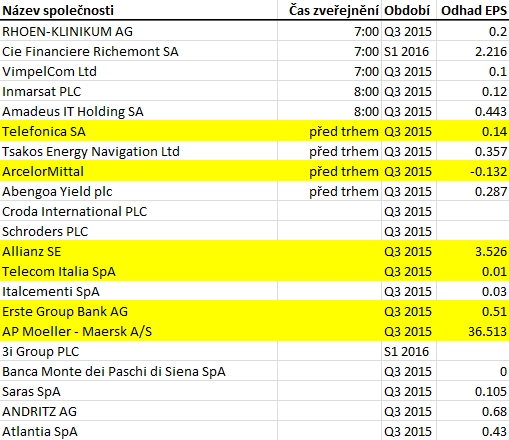The image size is (509, 440).
Task: Click the Odhad EPS column header
Action: [x=473, y=10]
